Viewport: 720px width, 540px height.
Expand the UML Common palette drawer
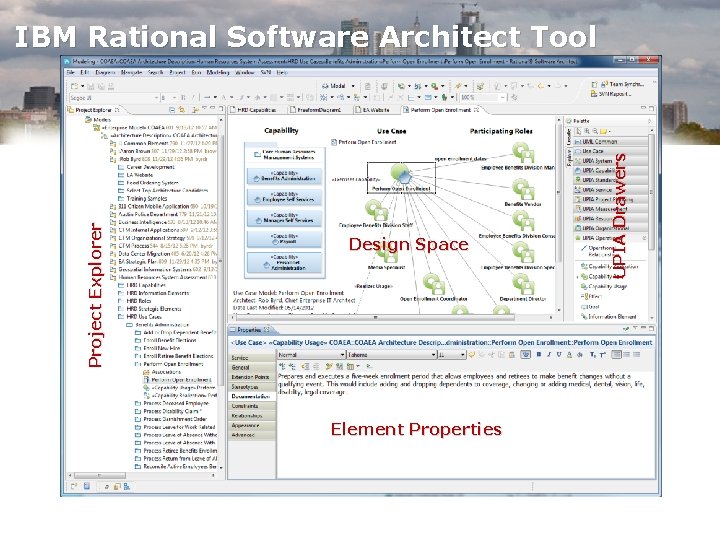pos(610,141)
